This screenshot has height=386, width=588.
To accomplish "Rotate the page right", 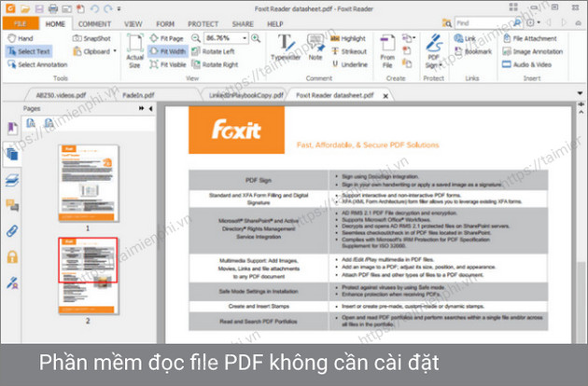I will (215, 64).
